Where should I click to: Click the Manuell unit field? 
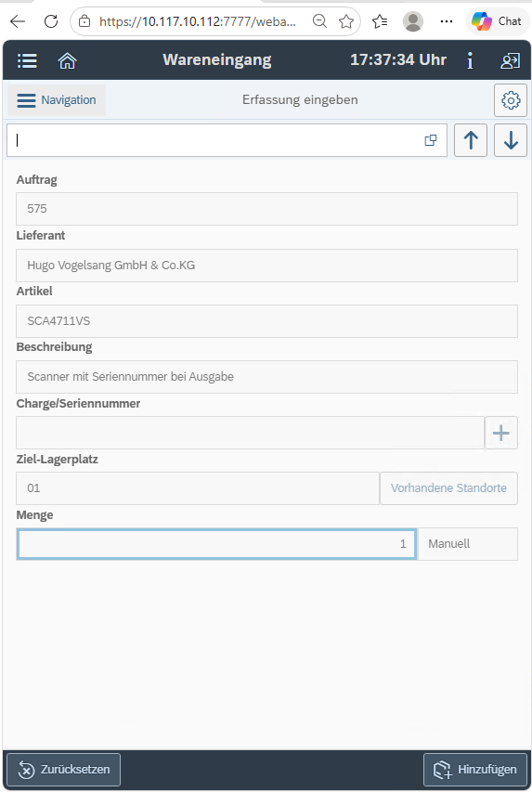[x=468, y=544]
